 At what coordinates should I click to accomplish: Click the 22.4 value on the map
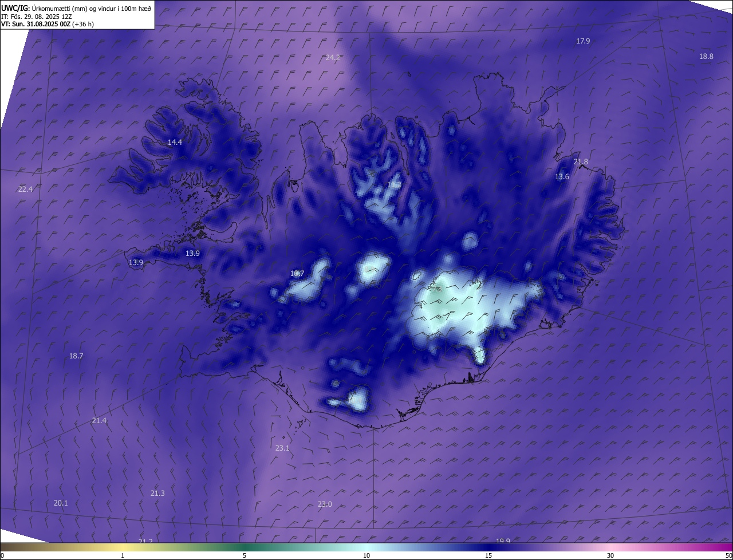click(x=25, y=189)
